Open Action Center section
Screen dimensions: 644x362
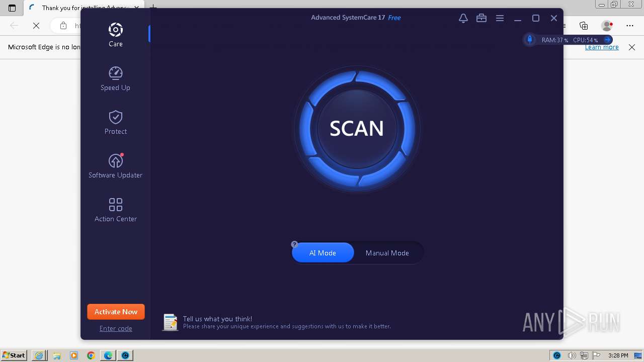point(115,210)
